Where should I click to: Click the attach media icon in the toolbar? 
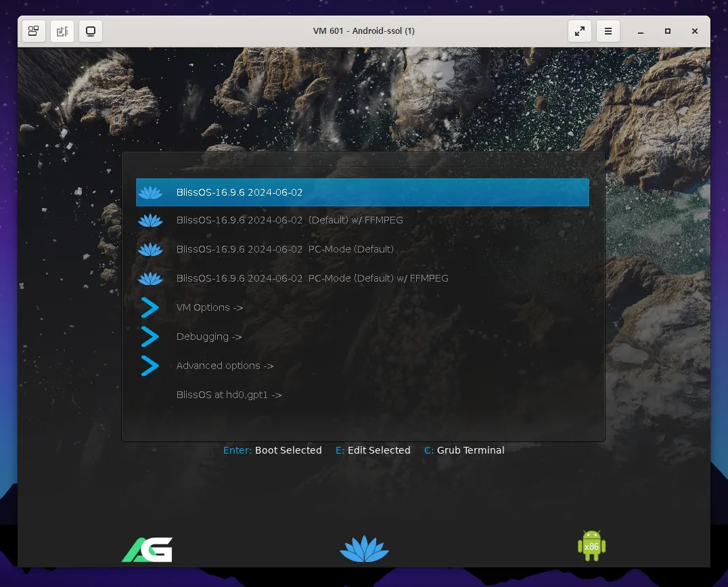62,30
